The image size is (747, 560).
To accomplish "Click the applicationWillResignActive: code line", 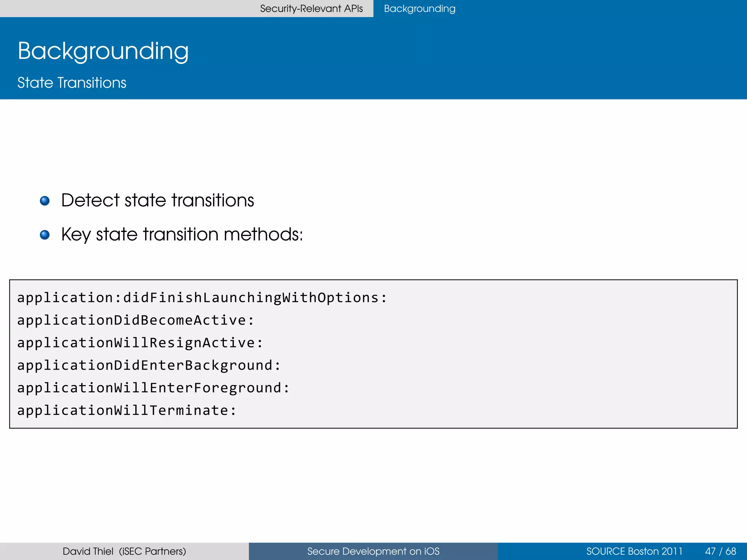I will pyautogui.click(x=140, y=343).
